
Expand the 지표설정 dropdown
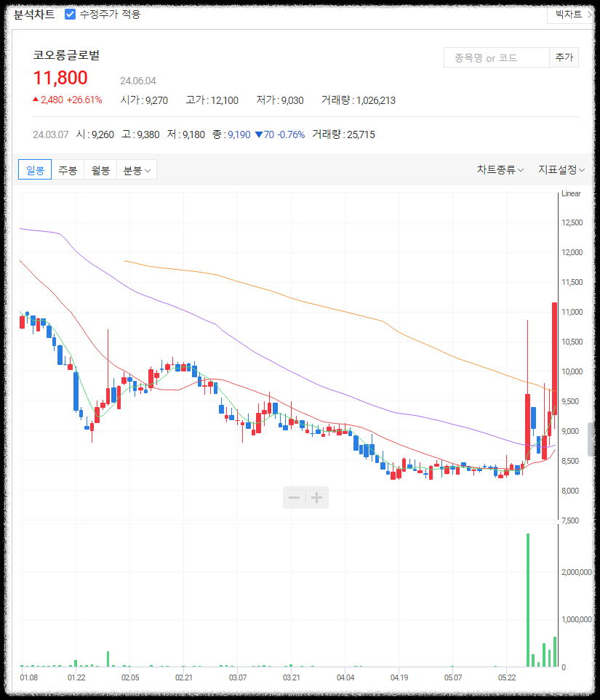[561, 169]
